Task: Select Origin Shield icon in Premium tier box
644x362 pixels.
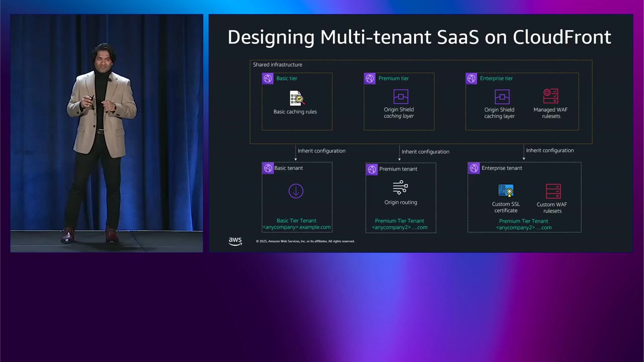Action: (x=400, y=97)
